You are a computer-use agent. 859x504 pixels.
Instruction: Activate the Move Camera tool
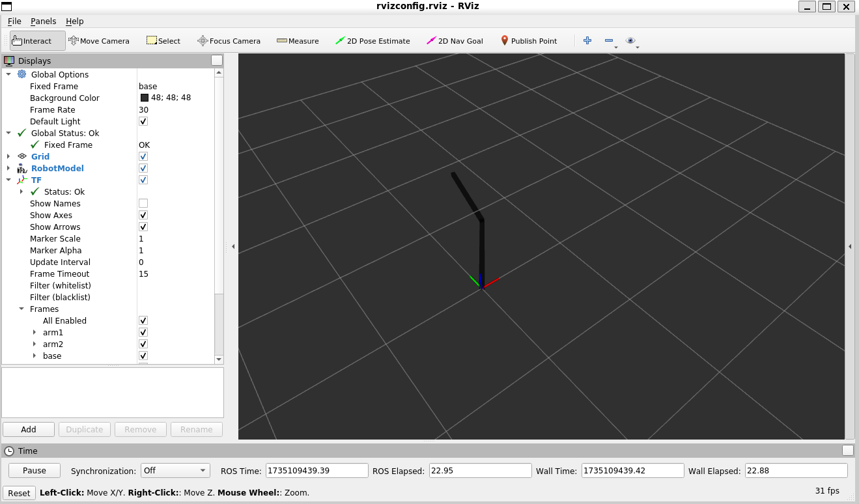[99, 40]
